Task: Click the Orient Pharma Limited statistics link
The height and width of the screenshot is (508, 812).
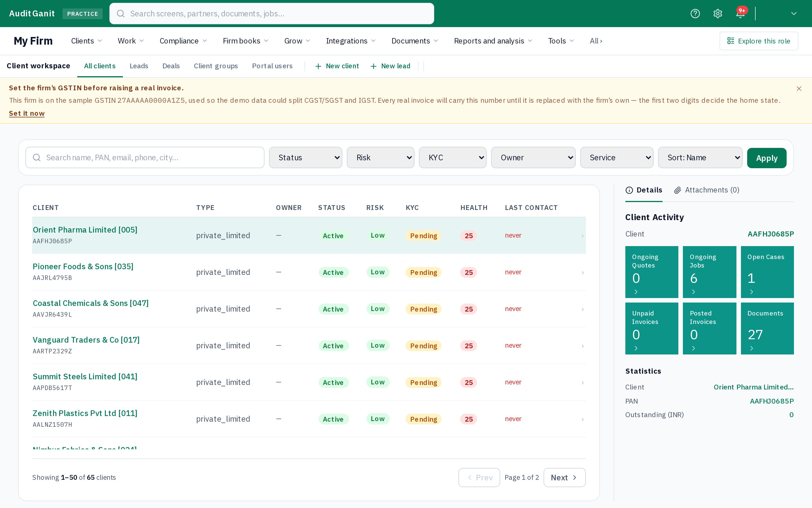Action: [x=754, y=387]
